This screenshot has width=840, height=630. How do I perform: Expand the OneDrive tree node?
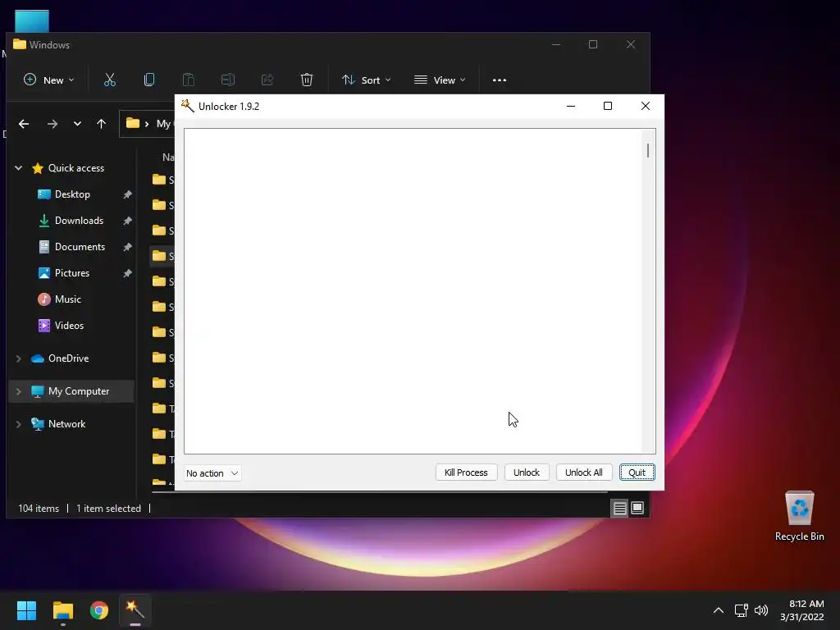(18, 358)
